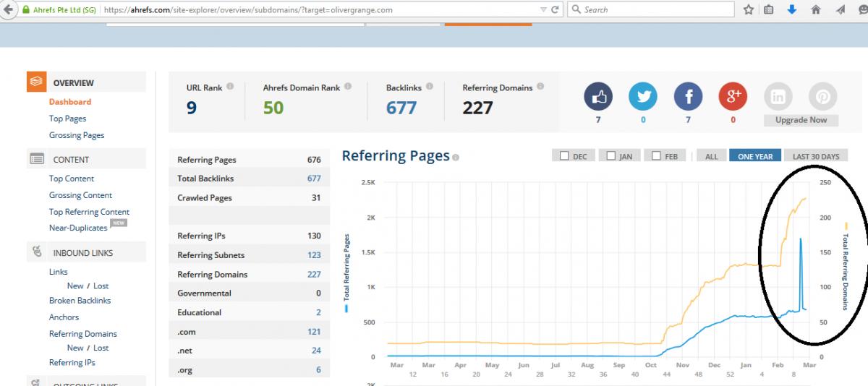Click the bookmark star icon
868x386 pixels.
[749, 9]
